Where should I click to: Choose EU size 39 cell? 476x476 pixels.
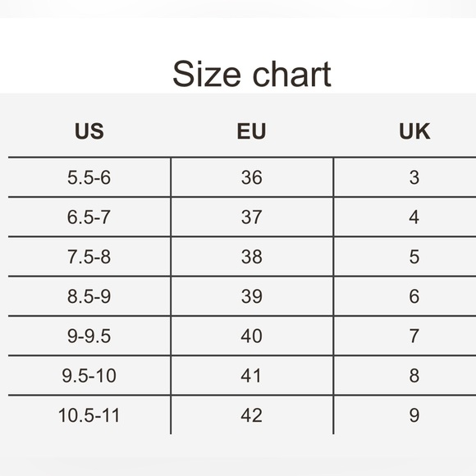[252, 296]
